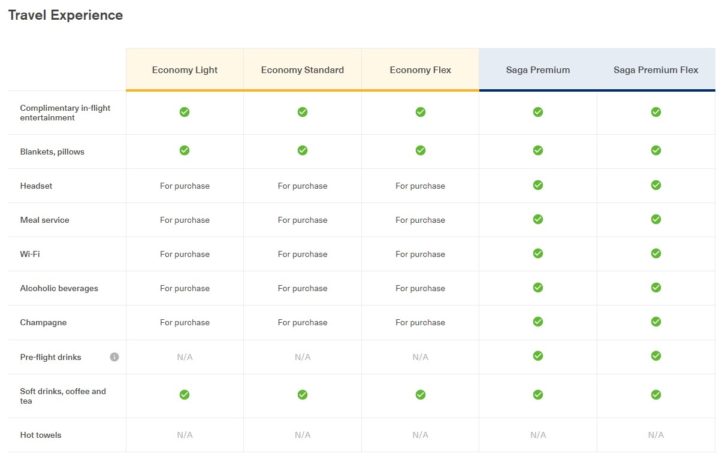Click Economy Standard 'For purchase' in Alcoholic beverages row
The height and width of the screenshot is (463, 728).
pos(302,288)
